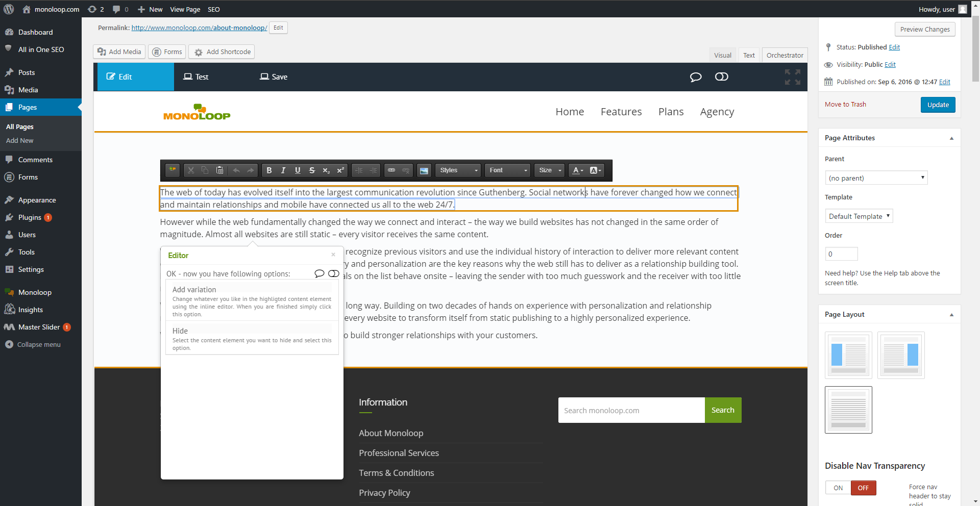Click the Paste clipboard icon
980x506 pixels.
click(x=219, y=170)
